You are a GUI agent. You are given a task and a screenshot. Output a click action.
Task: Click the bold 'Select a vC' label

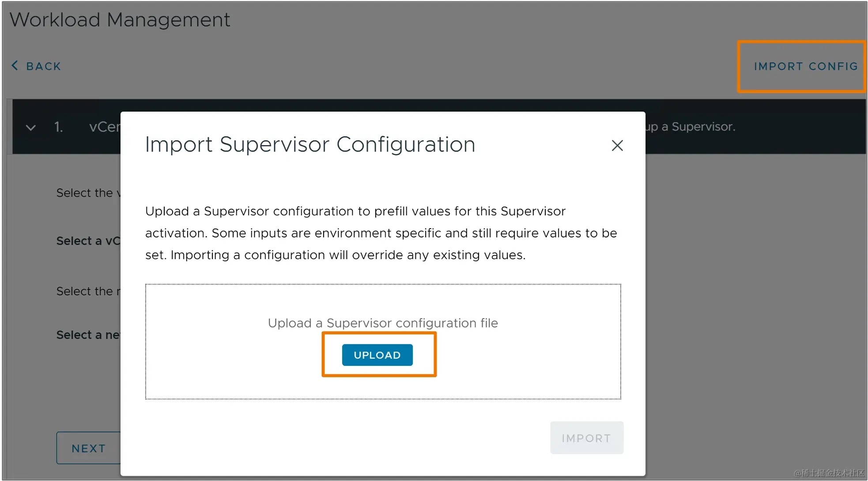[87, 241]
